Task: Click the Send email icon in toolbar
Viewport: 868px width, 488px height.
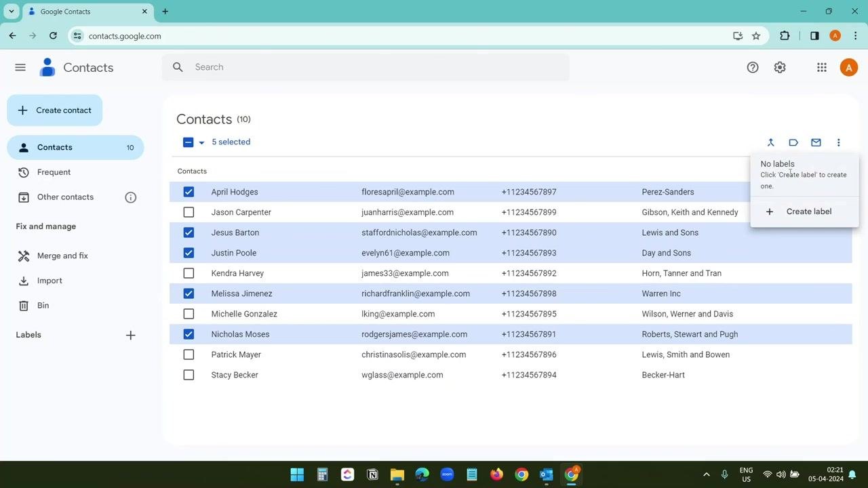Action: pos(816,142)
